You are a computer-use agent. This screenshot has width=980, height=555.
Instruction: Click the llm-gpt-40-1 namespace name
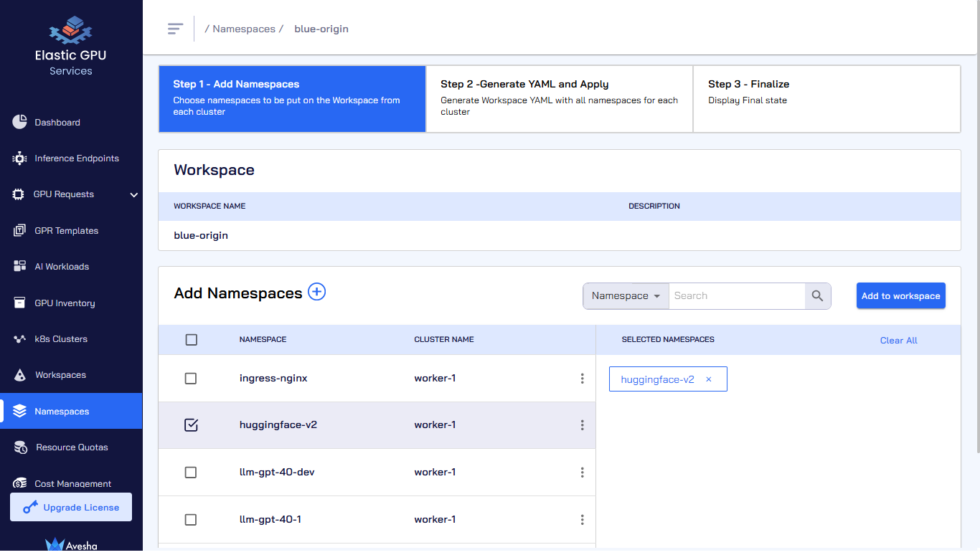pyautogui.click(x=270, y=520)
